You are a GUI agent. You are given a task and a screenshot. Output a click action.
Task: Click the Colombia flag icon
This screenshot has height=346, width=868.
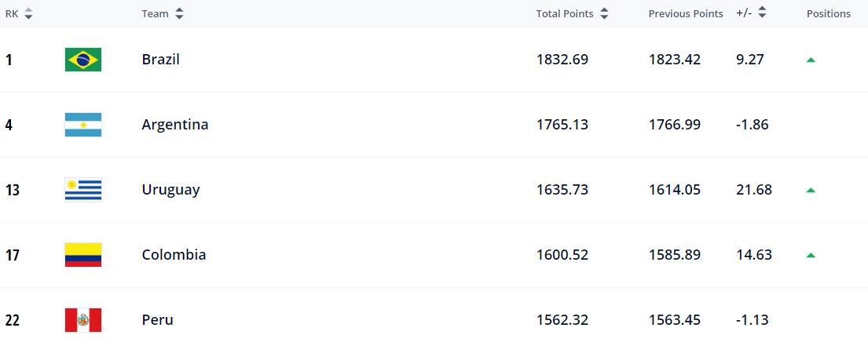[82, 255]
